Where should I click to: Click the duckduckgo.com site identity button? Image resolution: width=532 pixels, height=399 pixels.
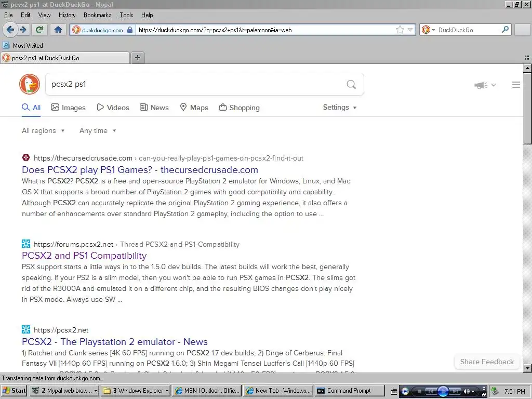(102, 30)
